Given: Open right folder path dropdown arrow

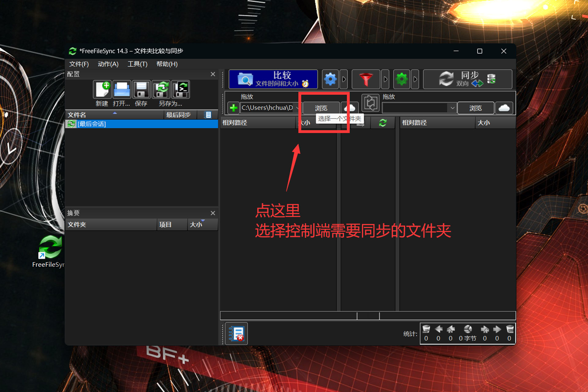Looking at the screenshot, I should tap(452, 108).
